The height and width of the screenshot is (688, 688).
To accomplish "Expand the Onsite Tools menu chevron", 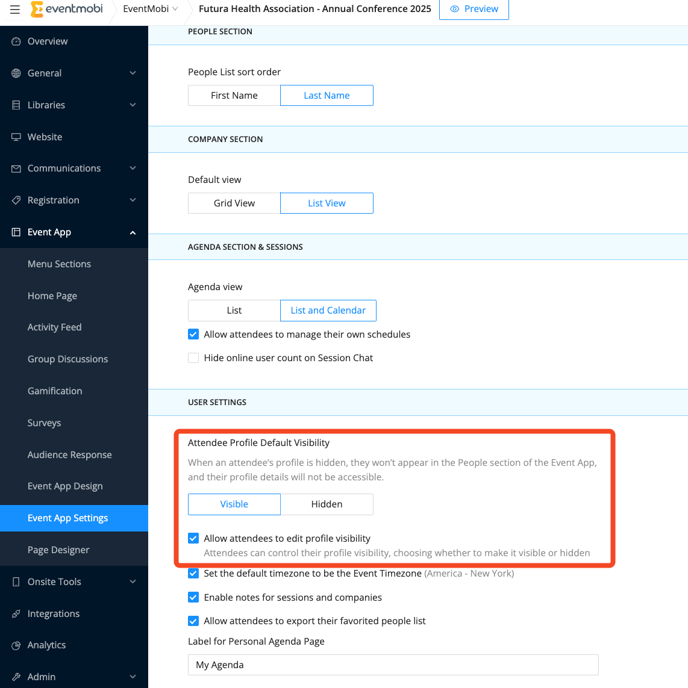I will tap(133, 582).
